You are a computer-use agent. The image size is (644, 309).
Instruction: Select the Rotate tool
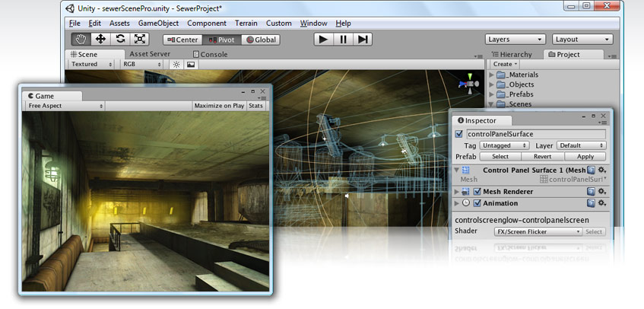[120, 39]
